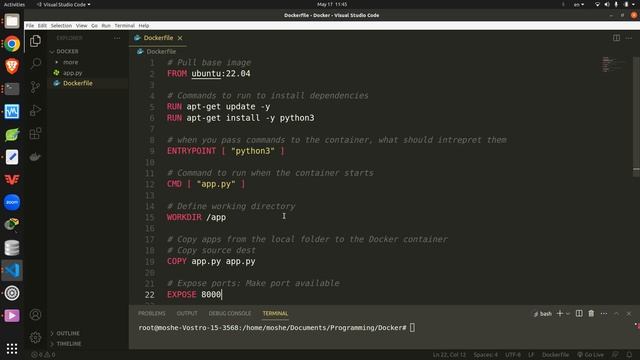The height and width of the screenshot is (360, 640).
Task: Switch to the PROBLEMS panel tab
Action: (152, 313)
